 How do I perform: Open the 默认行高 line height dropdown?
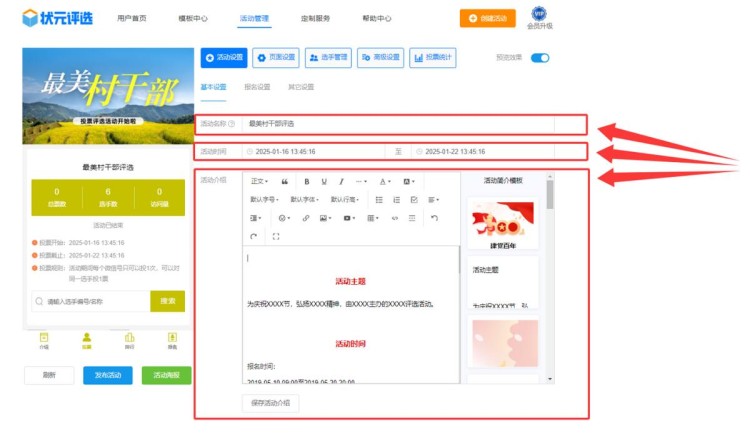click(x=344, y=199)
